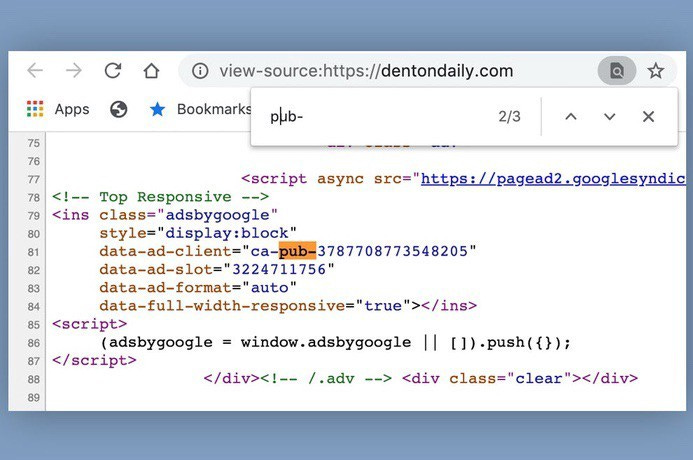Click the 2/3 match counter

pyautogui.click(x=510, y=117)
